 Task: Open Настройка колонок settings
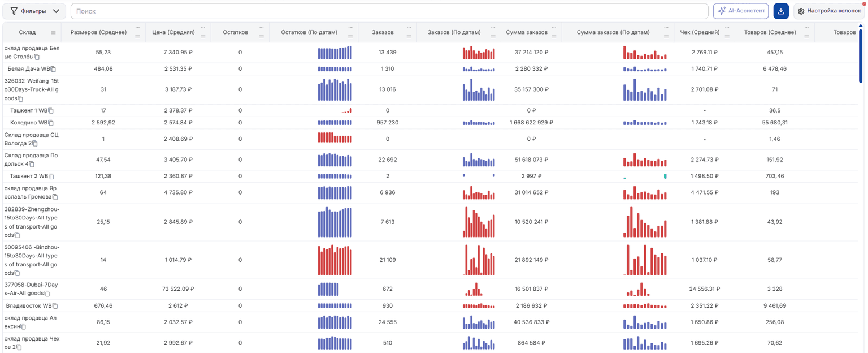pos(829,11)
